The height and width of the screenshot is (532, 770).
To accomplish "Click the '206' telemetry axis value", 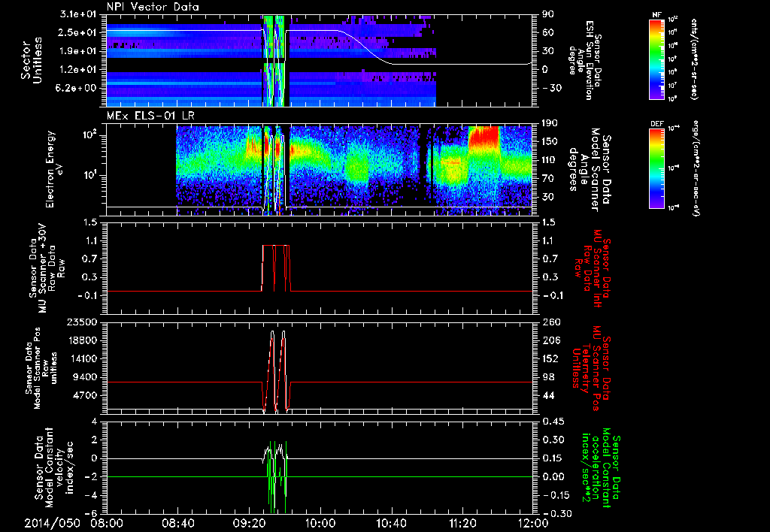I will coord(551,340).
